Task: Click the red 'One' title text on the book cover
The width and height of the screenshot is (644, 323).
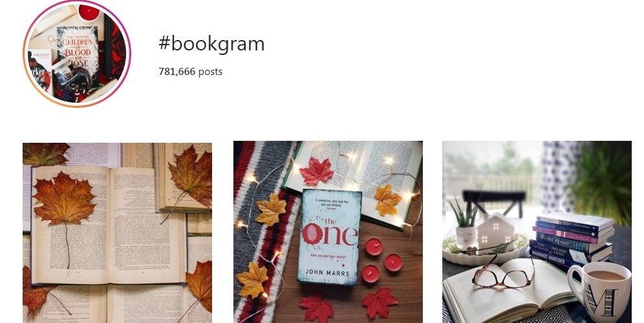Action: point(330,234)
